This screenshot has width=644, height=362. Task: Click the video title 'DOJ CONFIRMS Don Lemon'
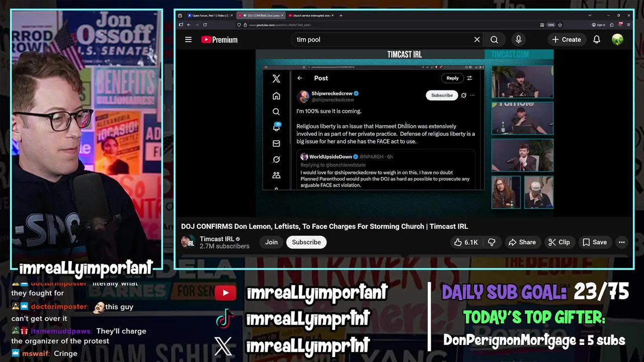pyautogui.click(x=325, y=226)
